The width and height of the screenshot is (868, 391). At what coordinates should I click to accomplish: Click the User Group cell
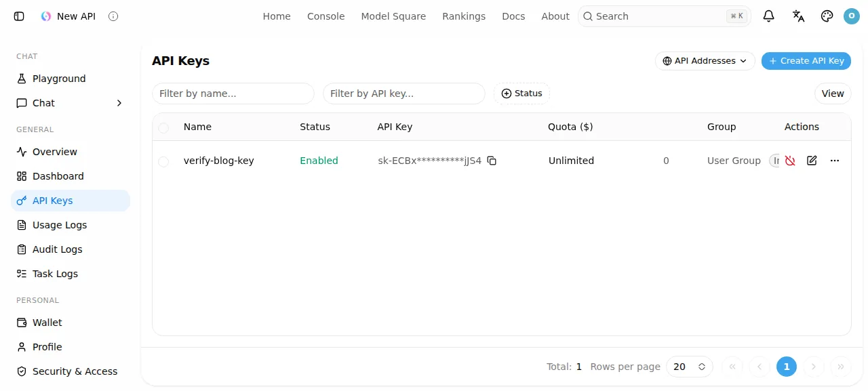734,161
